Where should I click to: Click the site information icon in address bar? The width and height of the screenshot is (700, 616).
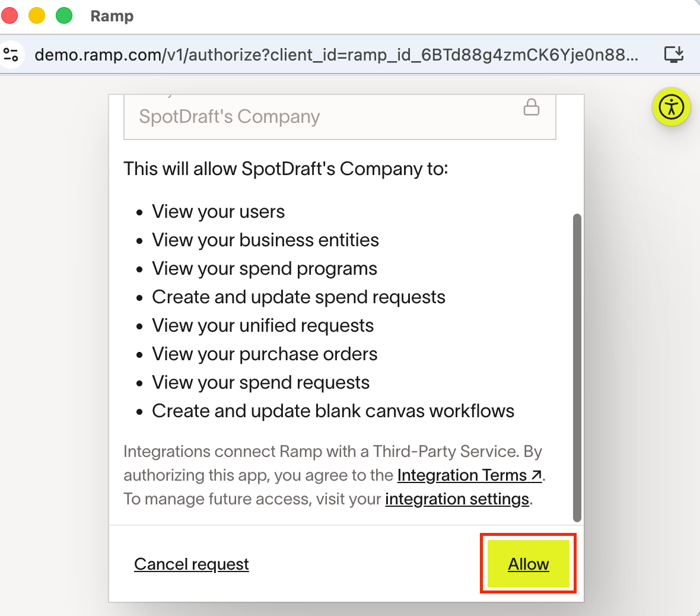[11, 55]
